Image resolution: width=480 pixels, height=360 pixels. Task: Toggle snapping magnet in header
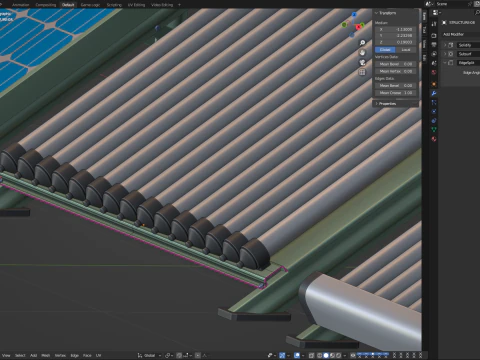click(179, 355)
